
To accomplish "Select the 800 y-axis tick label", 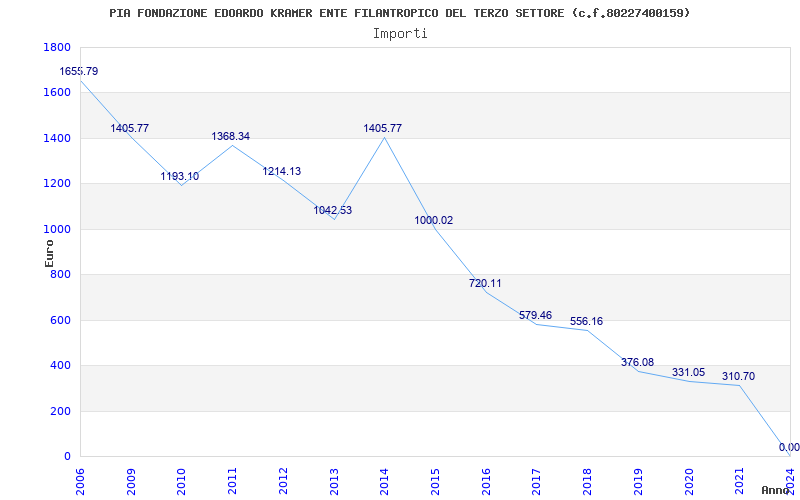I will point(61,276).
